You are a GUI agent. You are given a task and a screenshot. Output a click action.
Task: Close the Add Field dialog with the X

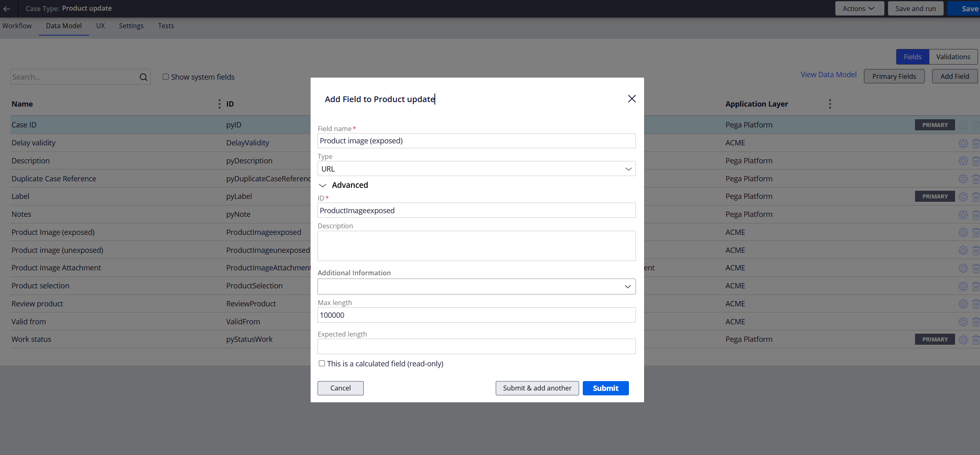pyautogui.click(x=632, y=98)
